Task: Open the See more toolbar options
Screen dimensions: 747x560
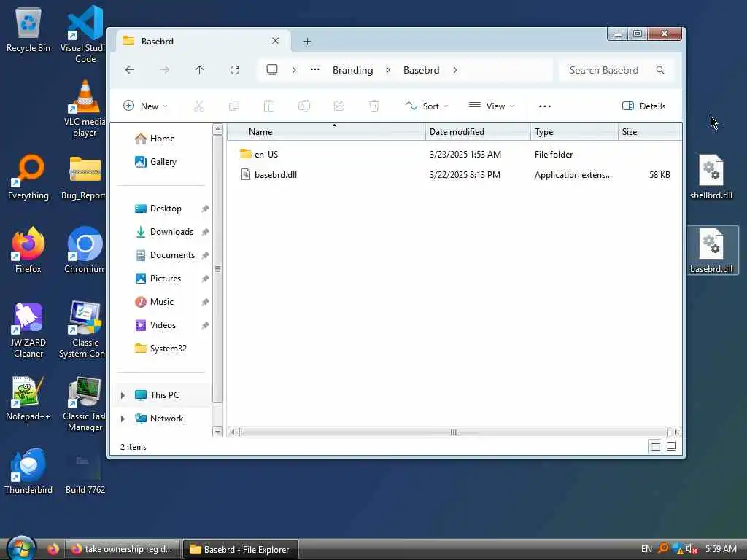Action: pyautogui.click(x=544, y=106)
